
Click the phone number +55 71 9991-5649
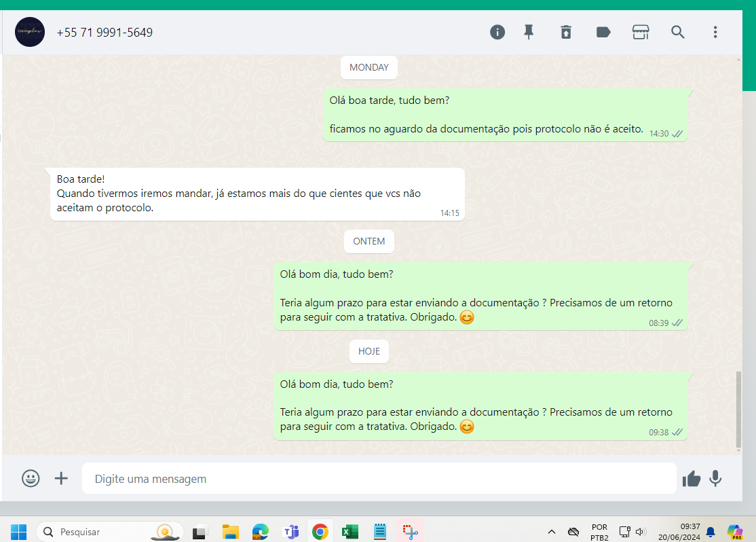pyautogui.click(x=105, y=32)
